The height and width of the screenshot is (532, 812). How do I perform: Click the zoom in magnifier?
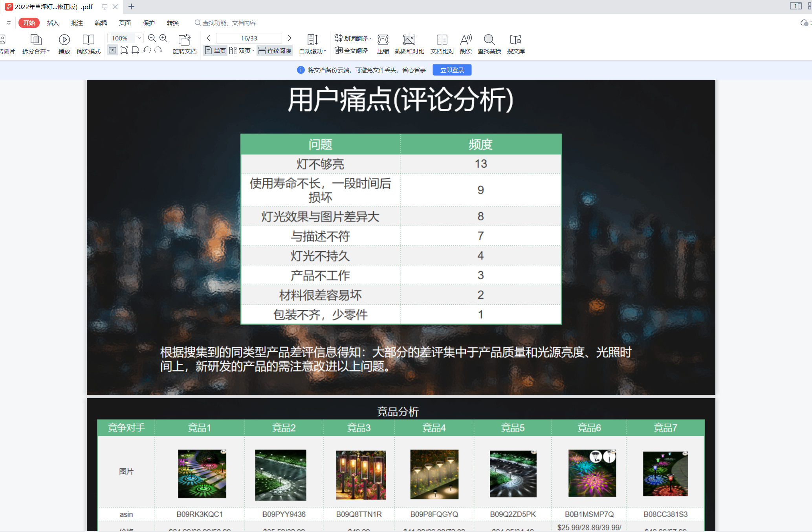163,38
